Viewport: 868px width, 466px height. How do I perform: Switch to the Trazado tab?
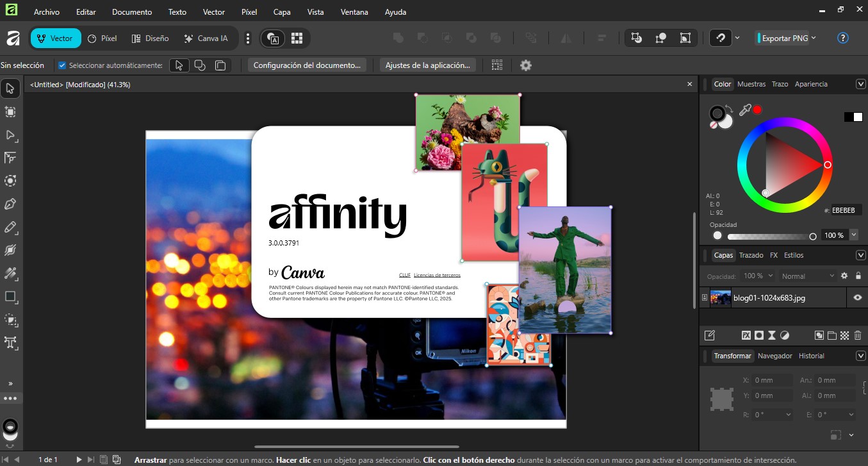click(x=751, y=255)
